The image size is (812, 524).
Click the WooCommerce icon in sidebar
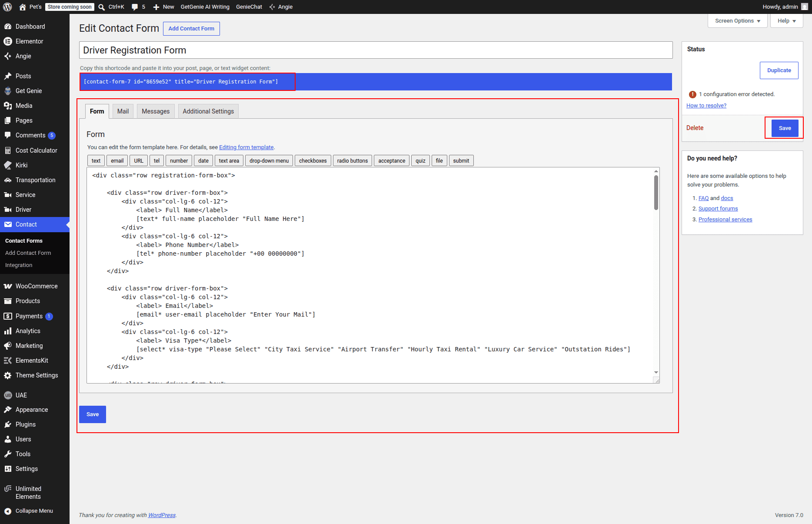point(8,286)
